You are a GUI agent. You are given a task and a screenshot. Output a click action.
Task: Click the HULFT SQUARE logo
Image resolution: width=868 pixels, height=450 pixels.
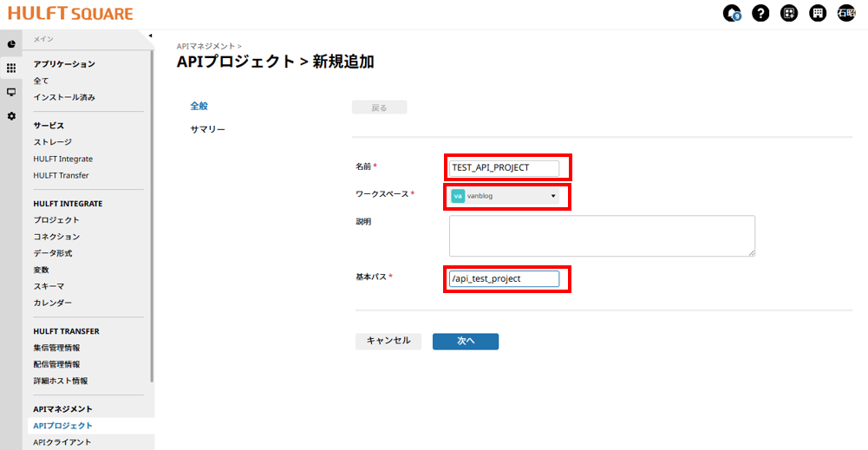[70, 14]
